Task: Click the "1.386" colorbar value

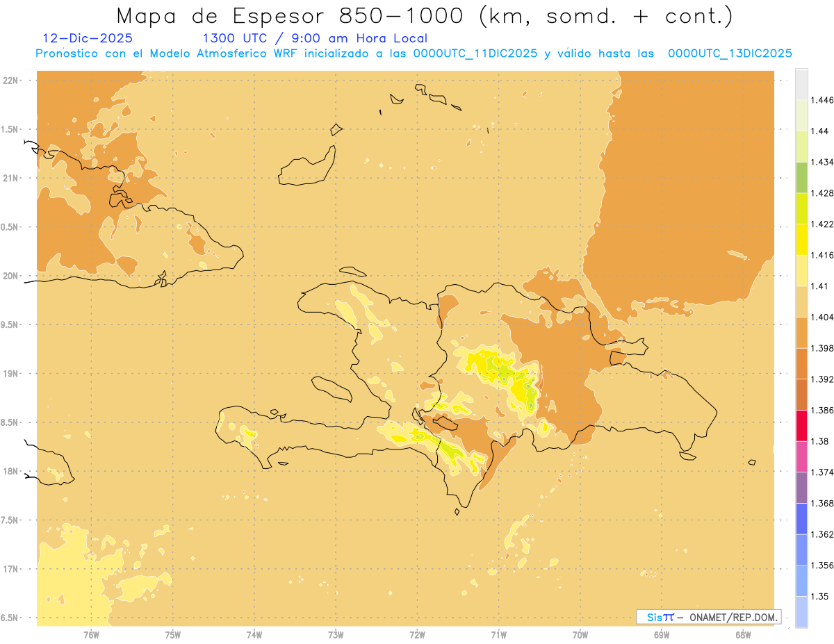Action: 822,411
